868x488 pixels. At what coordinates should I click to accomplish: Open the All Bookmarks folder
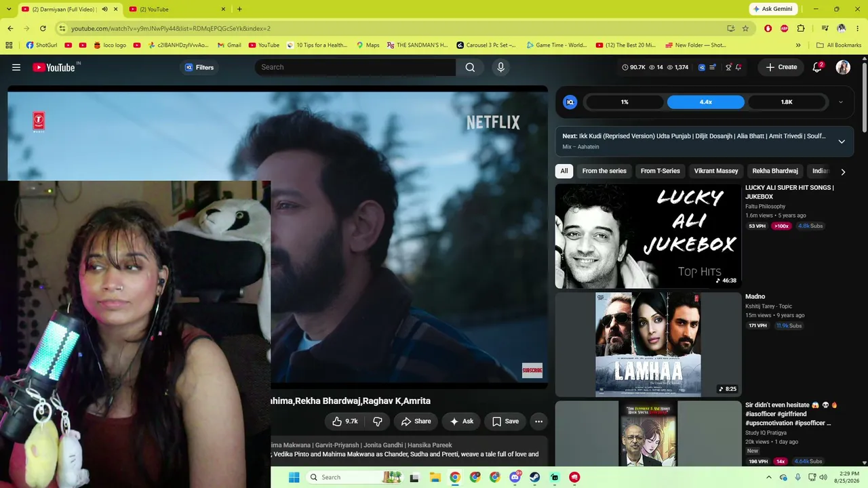[839, 45]
